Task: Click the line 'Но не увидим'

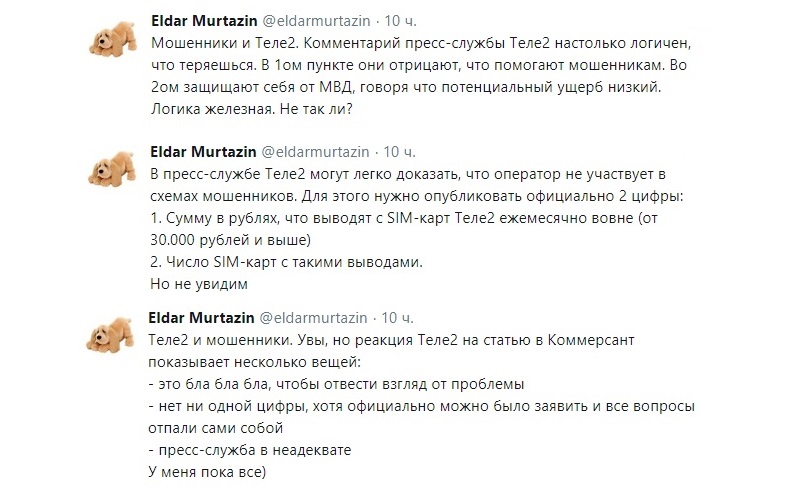Action: 191,284
